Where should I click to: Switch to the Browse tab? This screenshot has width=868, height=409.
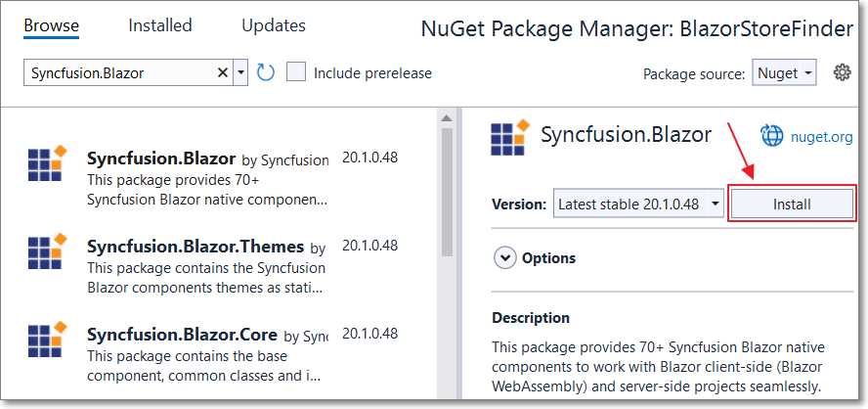[x=52, y=25]
